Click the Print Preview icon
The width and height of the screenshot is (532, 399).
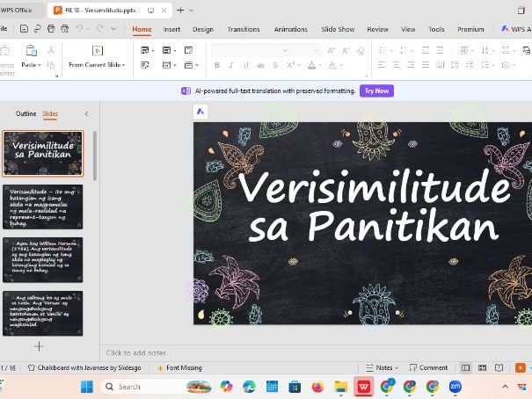[64, 29]
